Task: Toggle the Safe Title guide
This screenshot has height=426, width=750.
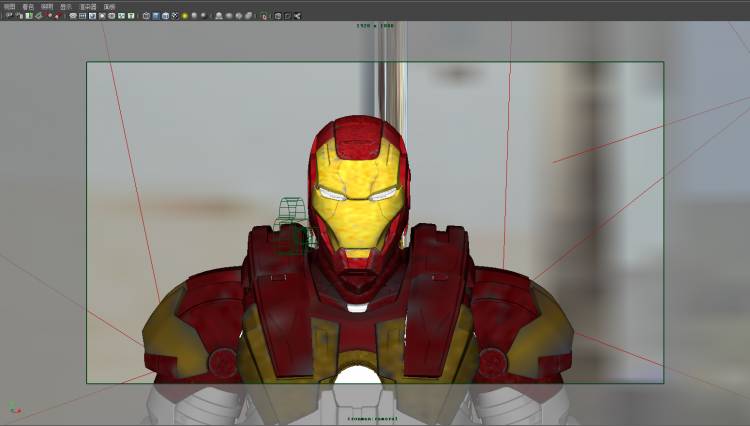Action: pyautogui.click(x=131, y=16)
